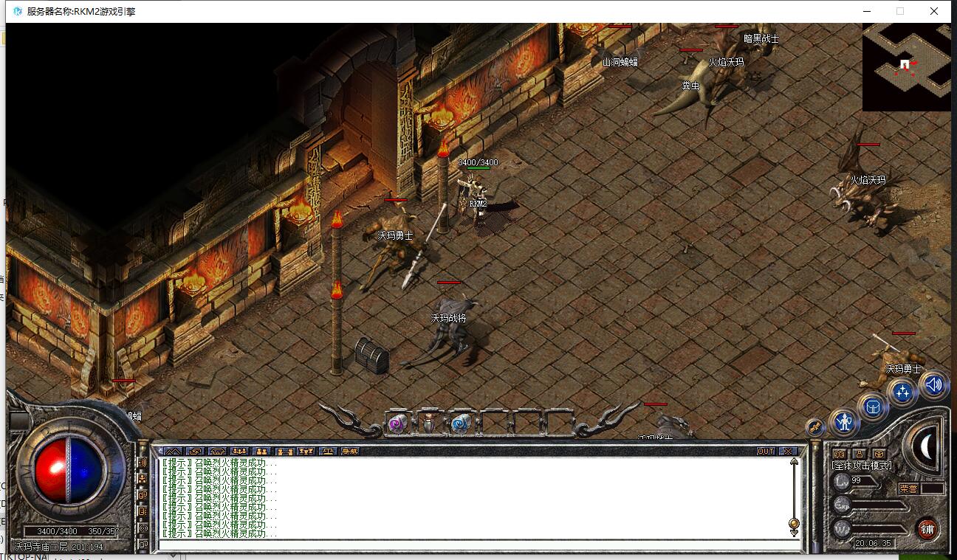Viewport: 957px width, 560px height.
Task: Open the skills orb with sparkle stars
Action: pyautogui.click(x=902, y=393)
